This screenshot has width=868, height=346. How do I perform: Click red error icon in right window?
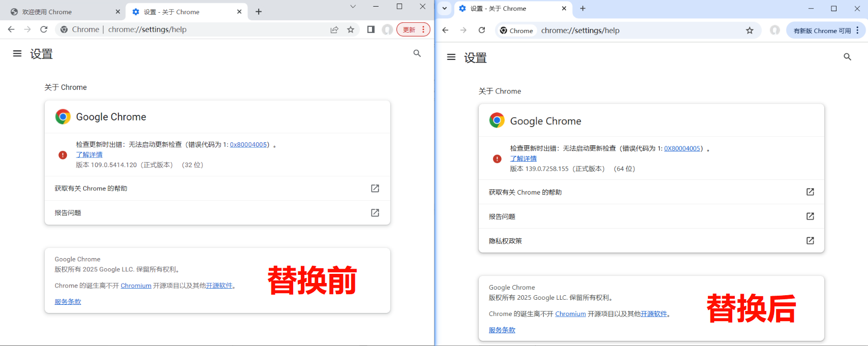497,159
